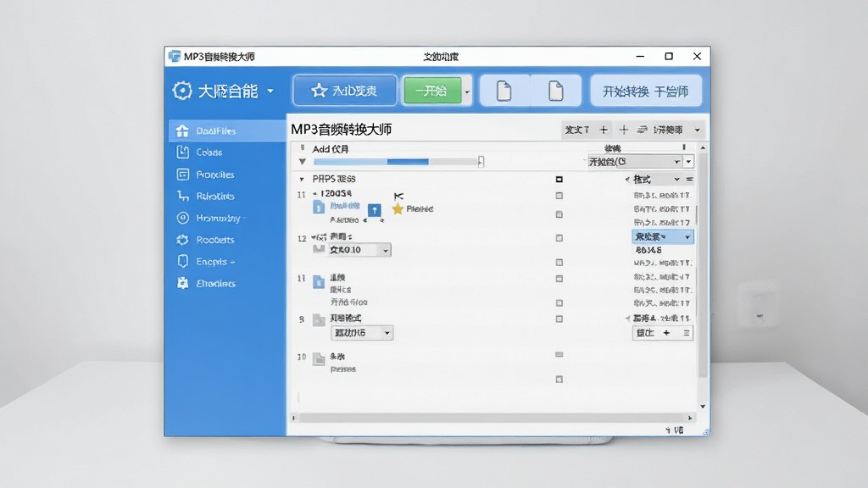Select the Rahotirts sidebar item
Screen dimensions: 868x488
coord(227,196)
